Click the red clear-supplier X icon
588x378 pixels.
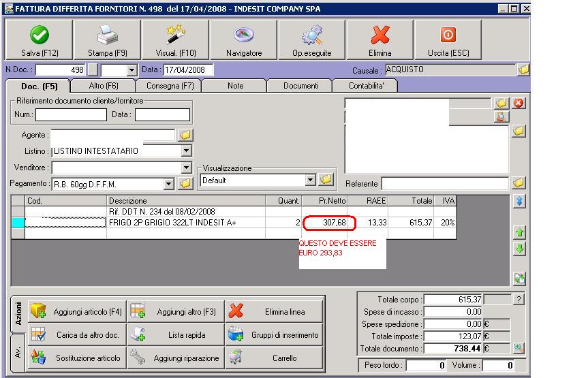519,103
